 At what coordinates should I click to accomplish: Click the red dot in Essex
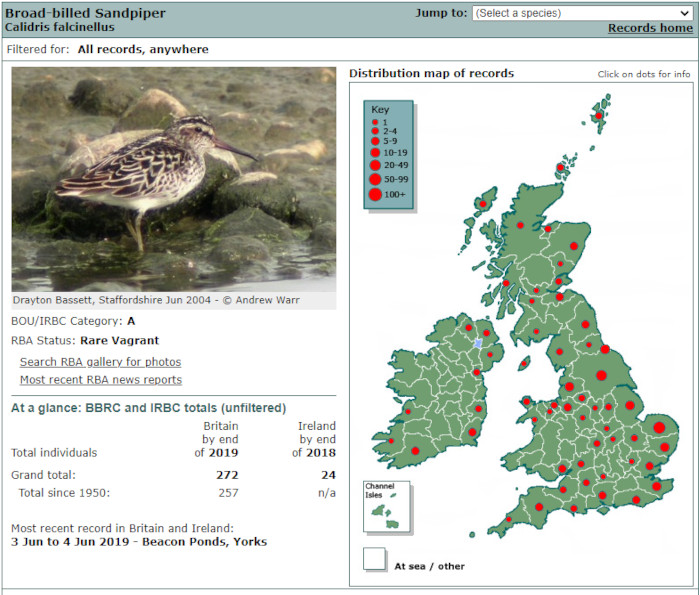click(x=650, y=466)
